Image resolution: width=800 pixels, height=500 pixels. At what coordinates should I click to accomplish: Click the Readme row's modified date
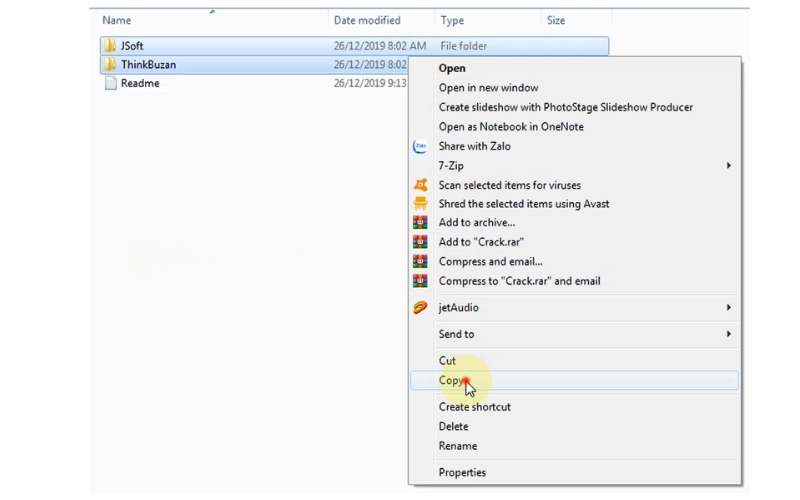pyautogui.click(x=370, y=83)
